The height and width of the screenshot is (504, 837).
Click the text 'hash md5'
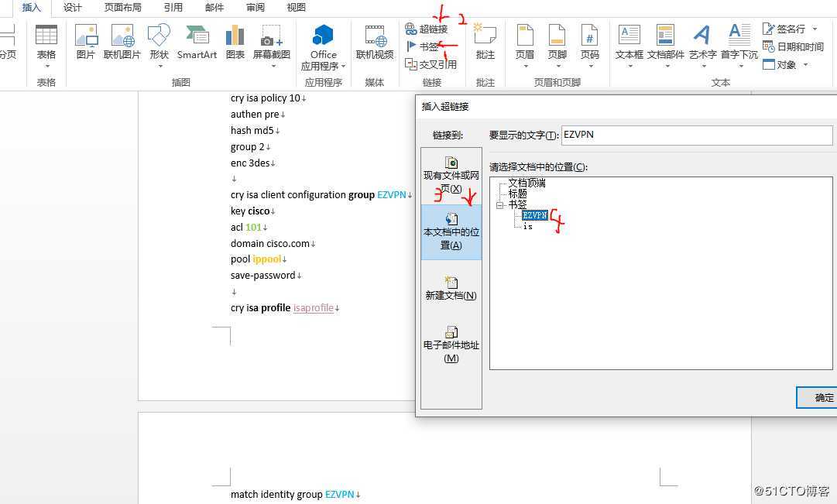(252, 130)
